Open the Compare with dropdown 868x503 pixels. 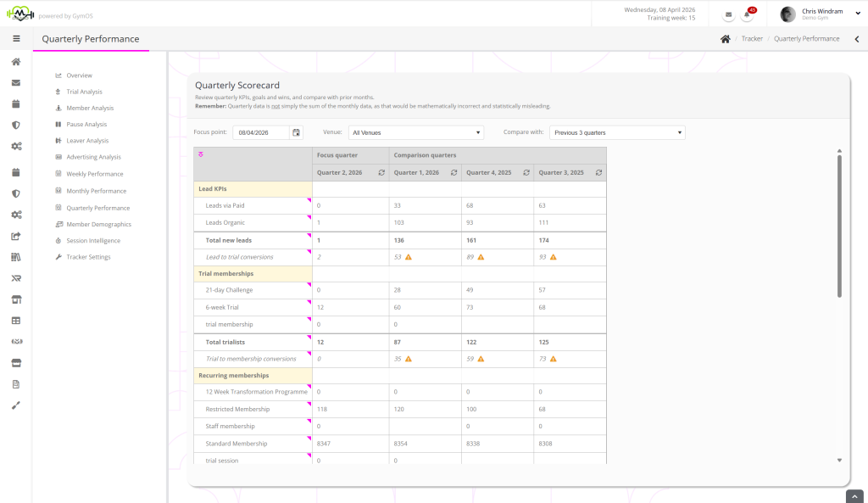(x=616, y=132)
